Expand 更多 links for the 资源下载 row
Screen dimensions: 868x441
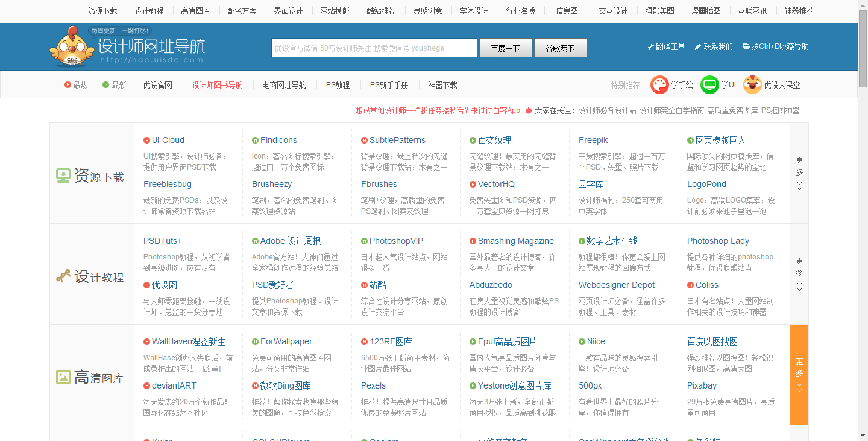tap(799, 172)
